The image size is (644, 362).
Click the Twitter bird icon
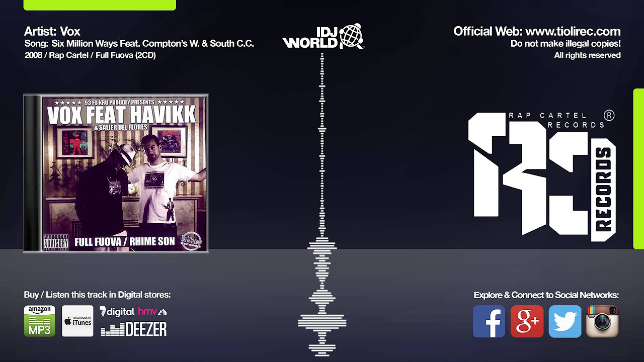coord(565,321)
